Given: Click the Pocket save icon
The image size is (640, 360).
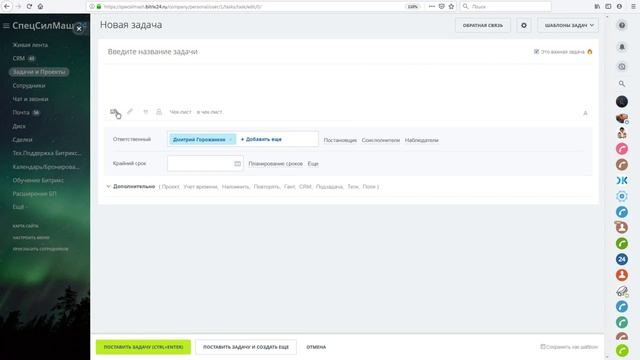Looking at the screenshot, I should 441,7.
